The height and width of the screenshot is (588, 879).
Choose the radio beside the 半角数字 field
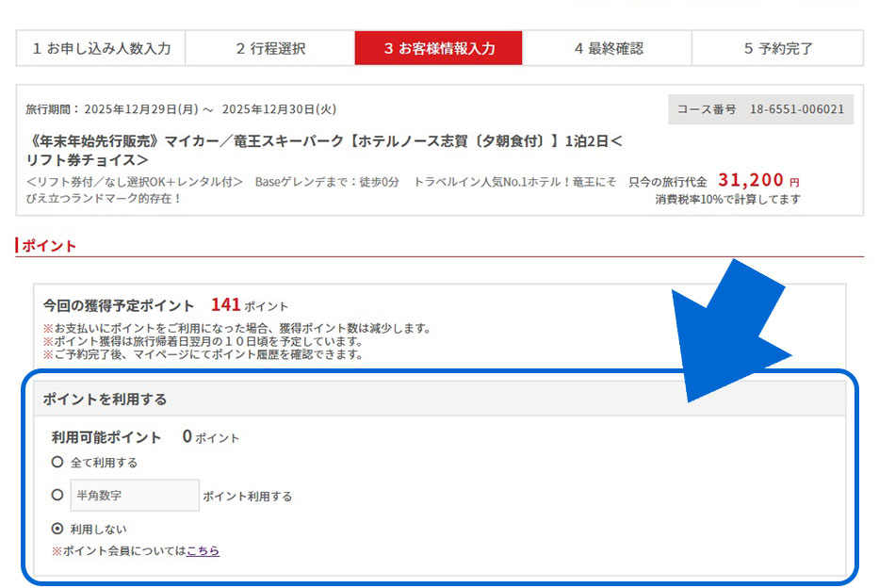pyautogui.click(x=57, y=495)
